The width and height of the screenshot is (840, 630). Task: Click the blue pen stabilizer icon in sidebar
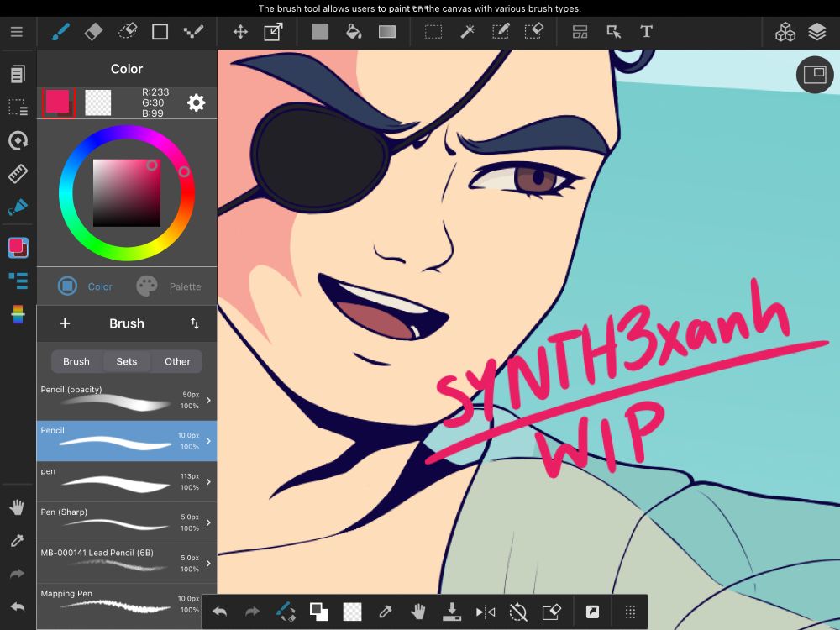(18, 207)
